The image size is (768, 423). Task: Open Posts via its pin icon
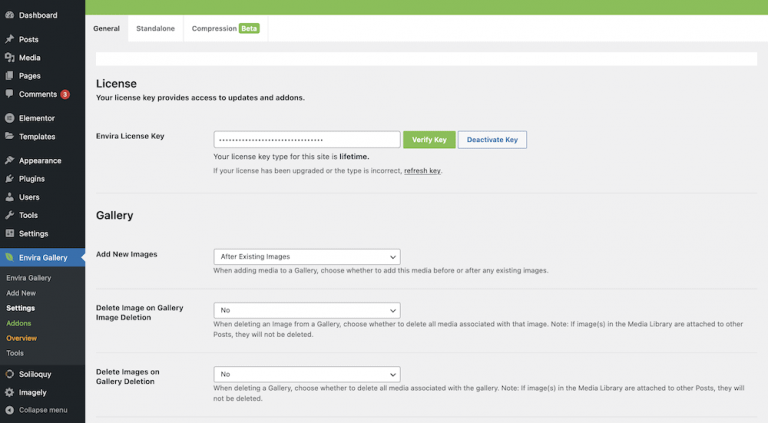pyautogui.click(x=9, y=39)
